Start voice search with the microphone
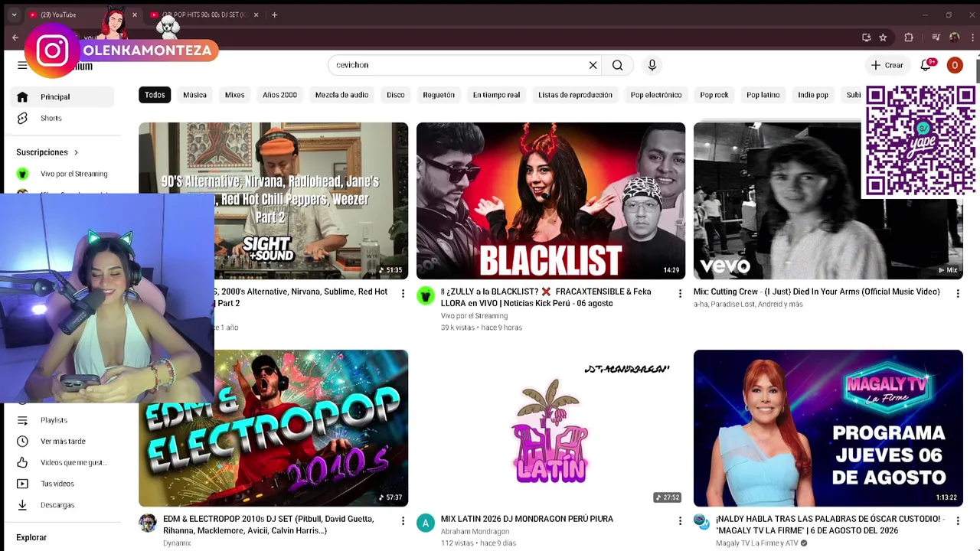This screenshot has height=551, width=980. [652, 65]
